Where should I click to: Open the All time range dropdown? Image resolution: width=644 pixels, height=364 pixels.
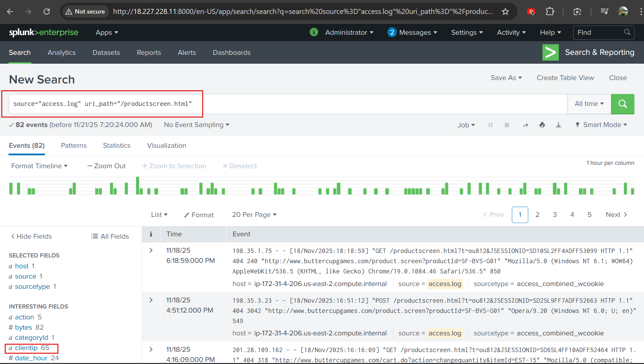click(589, 104)
